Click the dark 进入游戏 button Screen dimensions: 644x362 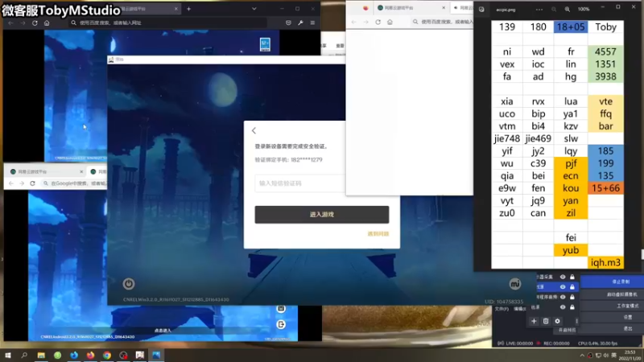pyautogui.click(x=321, y=215)
